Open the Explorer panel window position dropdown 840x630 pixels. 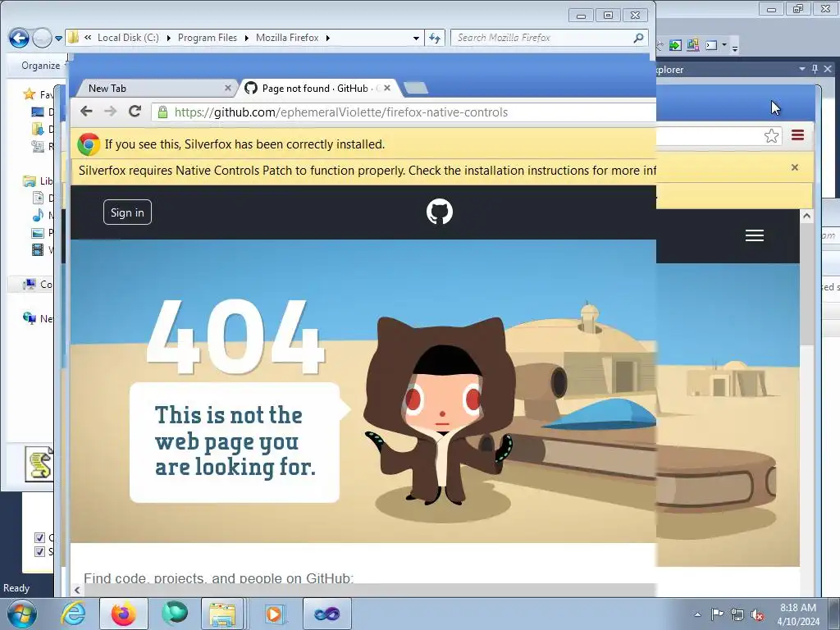click(802, 69)
